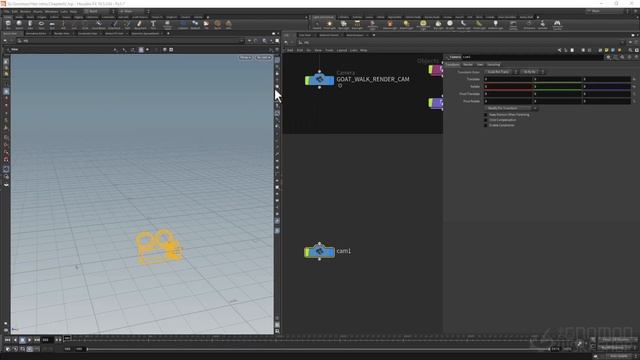Select the Spot Light shelf tool
The width and height of the screenshot is (640, 360).
(x=344, y=25)
